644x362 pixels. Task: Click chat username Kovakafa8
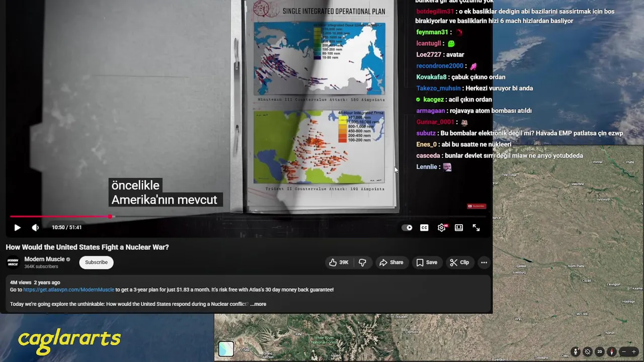431,77
